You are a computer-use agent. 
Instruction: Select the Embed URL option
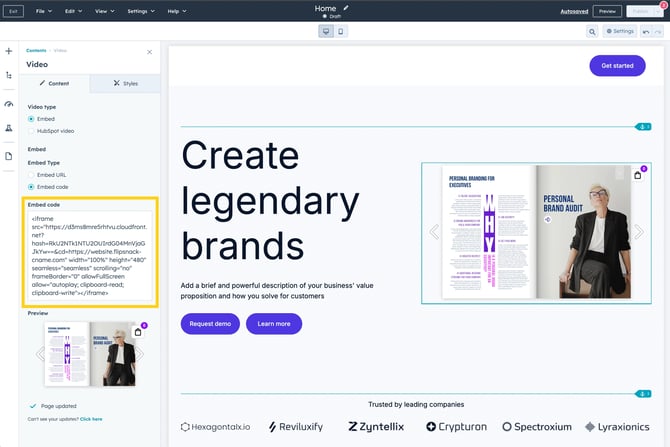point(31,175)
